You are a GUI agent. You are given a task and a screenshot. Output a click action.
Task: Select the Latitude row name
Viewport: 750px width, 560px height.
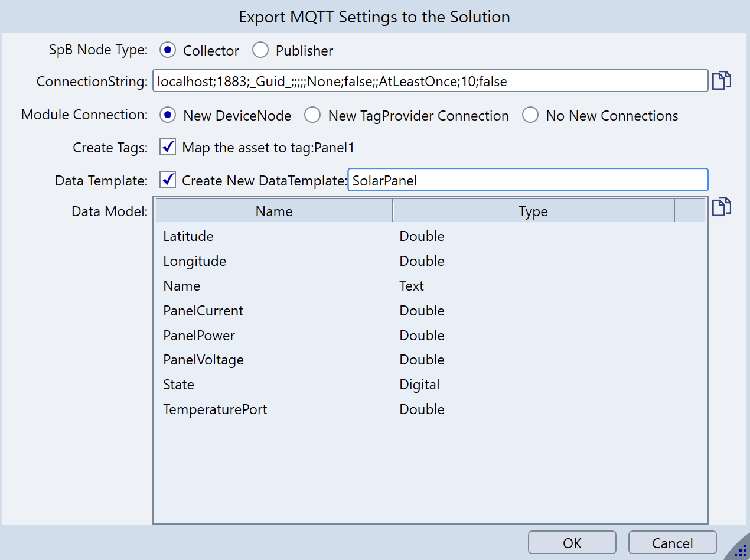click(x=188, y=236)
